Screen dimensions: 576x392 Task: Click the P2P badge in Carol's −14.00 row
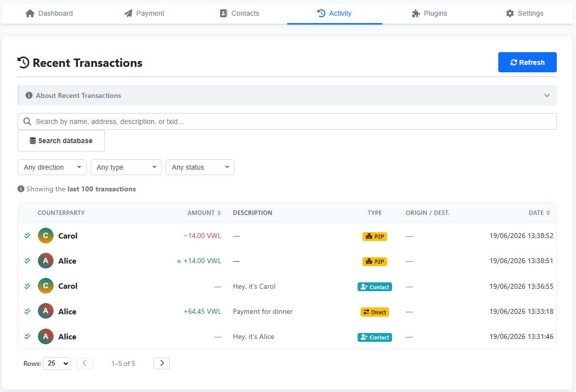375,236
